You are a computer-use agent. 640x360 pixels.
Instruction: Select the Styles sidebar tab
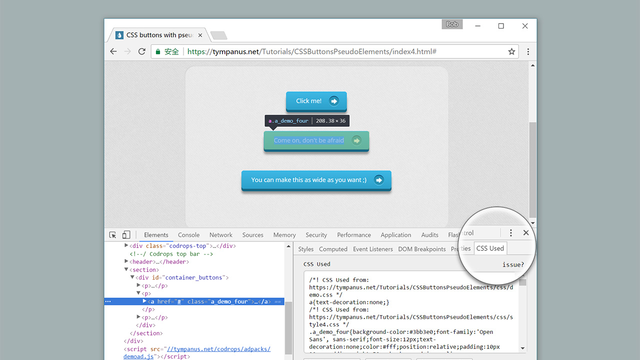coord(306,249)
